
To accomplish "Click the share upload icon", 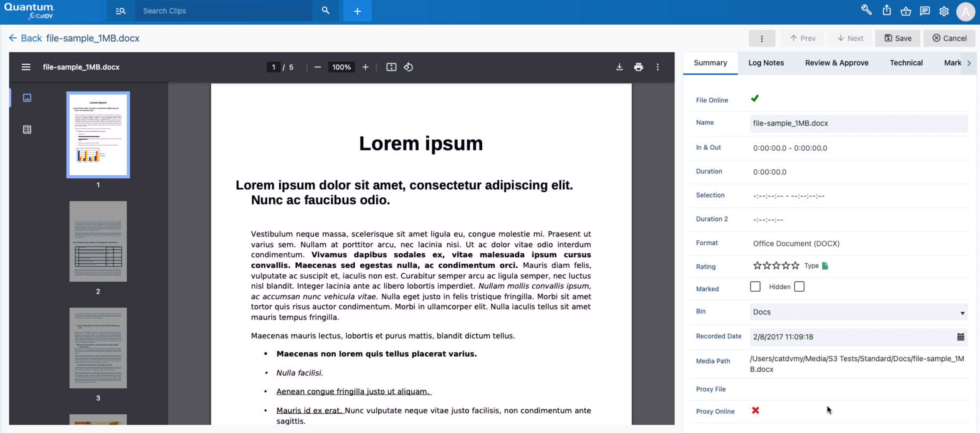I will (x=886, y=10).
